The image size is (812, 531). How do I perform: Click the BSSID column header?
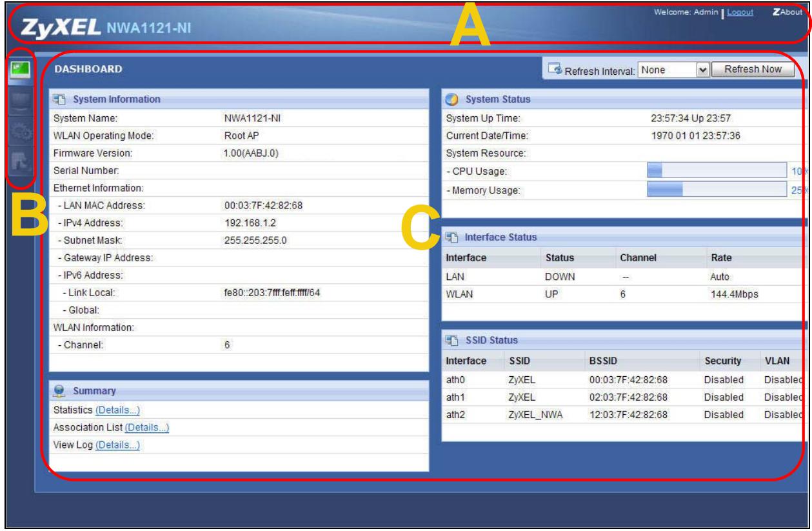[604, 361]
